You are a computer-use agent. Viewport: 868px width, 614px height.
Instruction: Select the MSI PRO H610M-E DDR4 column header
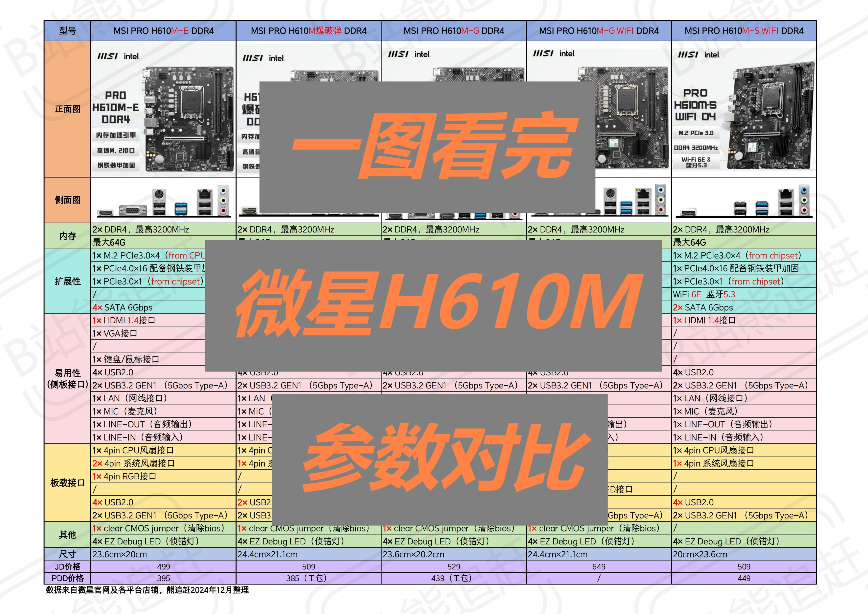pos(163,31)
